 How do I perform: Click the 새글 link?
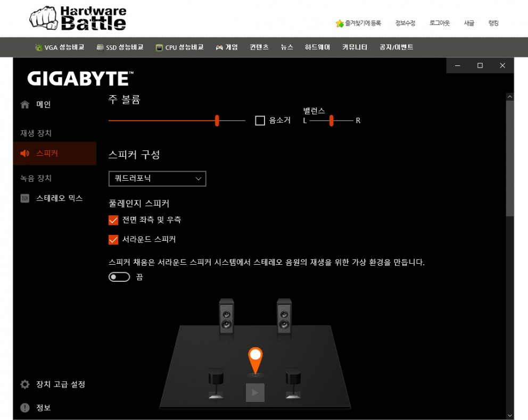pyautogui.click(x=469, y=23)
